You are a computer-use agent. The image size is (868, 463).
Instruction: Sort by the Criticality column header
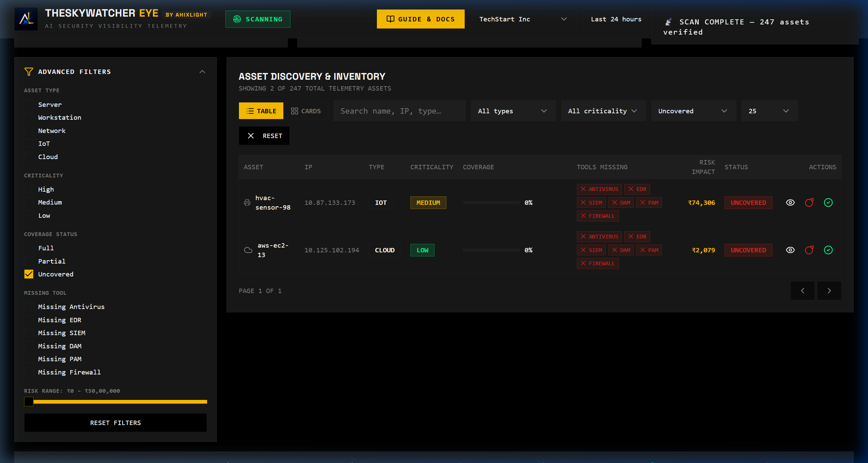(432, 167)
